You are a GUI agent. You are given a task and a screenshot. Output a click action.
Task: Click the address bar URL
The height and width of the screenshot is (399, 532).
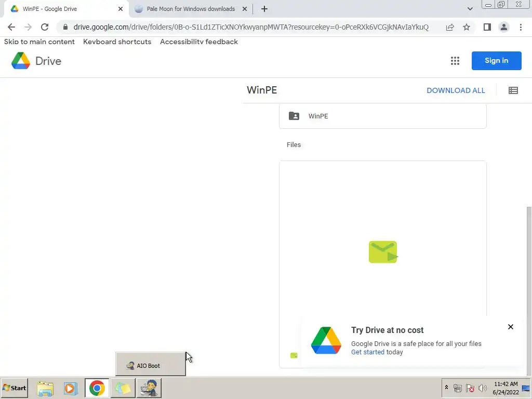251,27
